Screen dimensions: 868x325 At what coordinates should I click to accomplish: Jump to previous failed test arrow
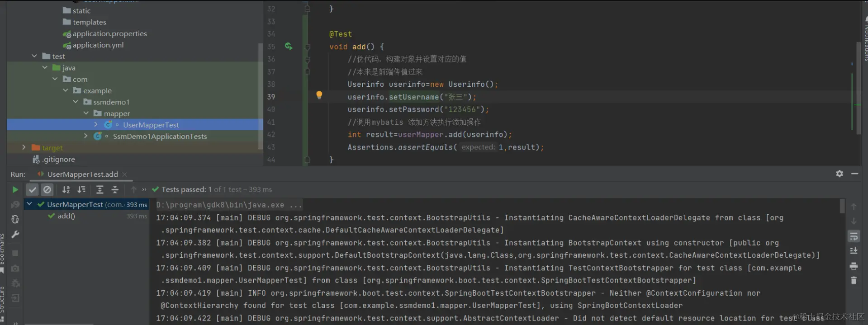click(133, 190)
